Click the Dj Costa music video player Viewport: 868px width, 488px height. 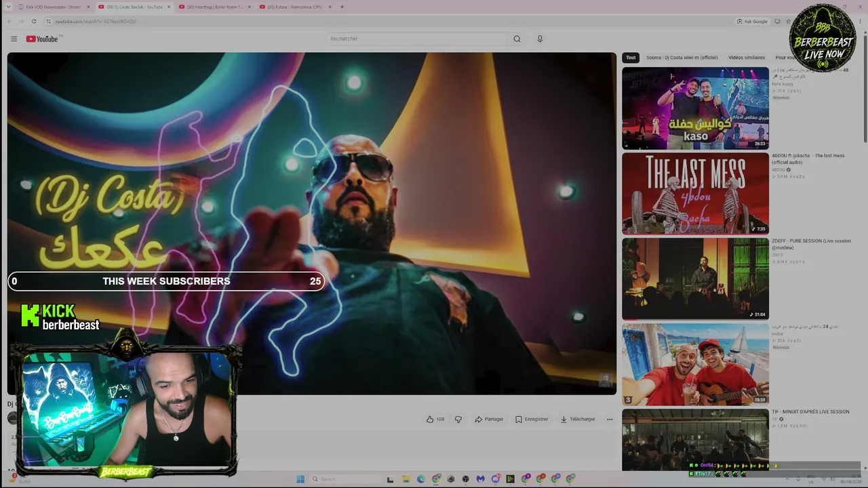click(x=312, y=224)
